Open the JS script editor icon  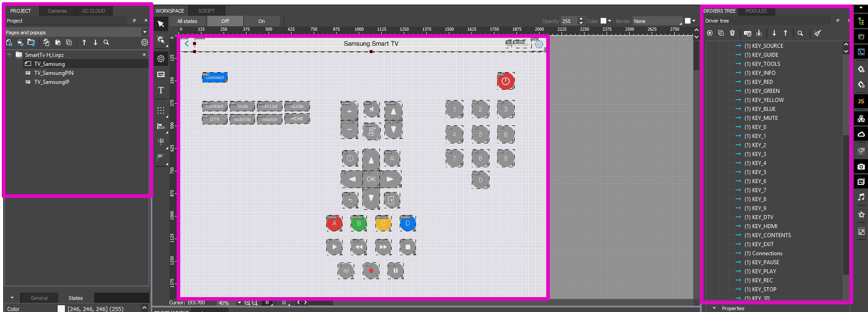coord(861,101)
